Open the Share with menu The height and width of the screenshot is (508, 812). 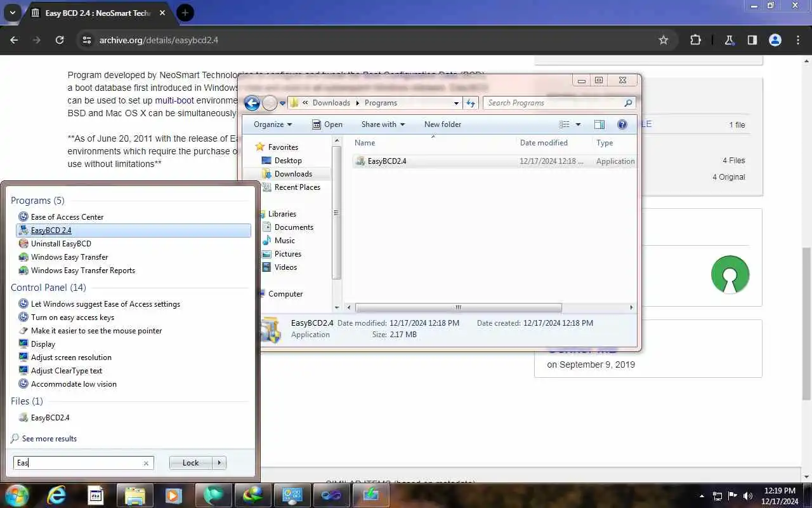pos(383,124)
